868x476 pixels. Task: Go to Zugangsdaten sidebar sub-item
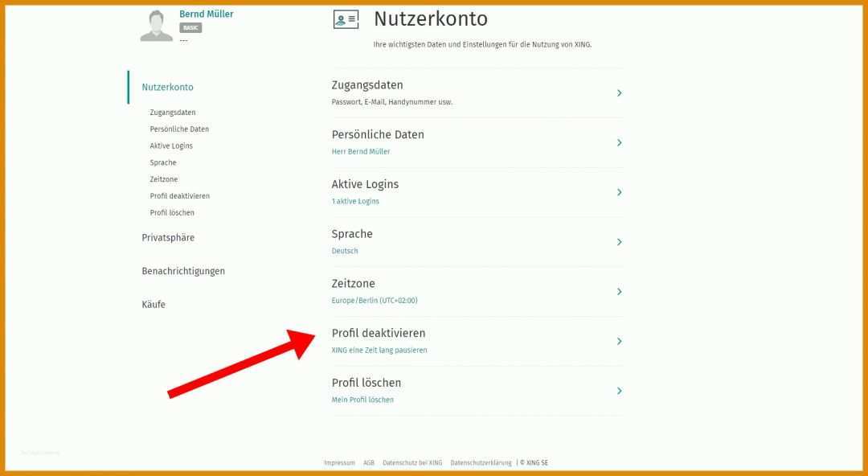pyautogui.click(x=173, y=113)
